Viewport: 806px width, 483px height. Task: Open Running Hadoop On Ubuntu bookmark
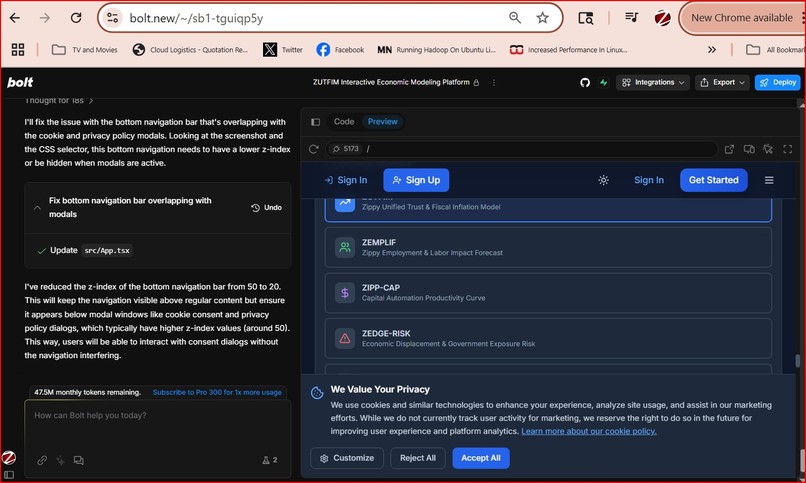436,49
